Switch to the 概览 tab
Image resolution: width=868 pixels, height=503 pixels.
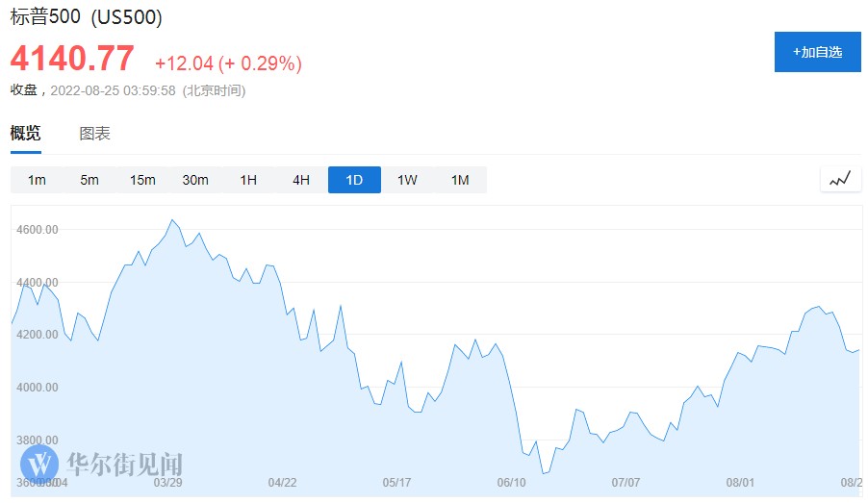pyautogui.click(x=26, y=134)
